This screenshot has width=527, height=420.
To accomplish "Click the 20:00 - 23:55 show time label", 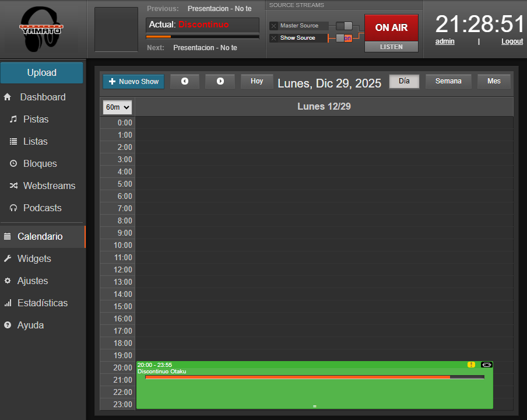I will (x=154, y=365).
